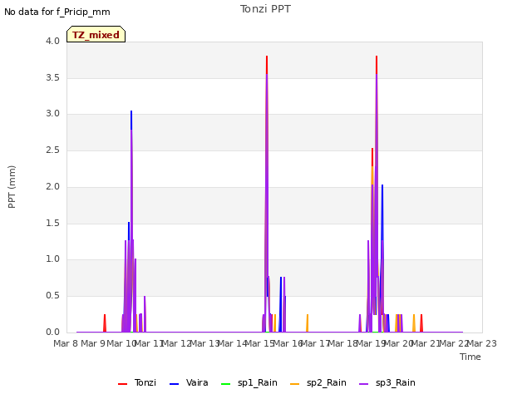The width and height of the screenshot is (532, 399).
Task: Click the 1.0 y-axis tick label
Action: tap(52, 259)
